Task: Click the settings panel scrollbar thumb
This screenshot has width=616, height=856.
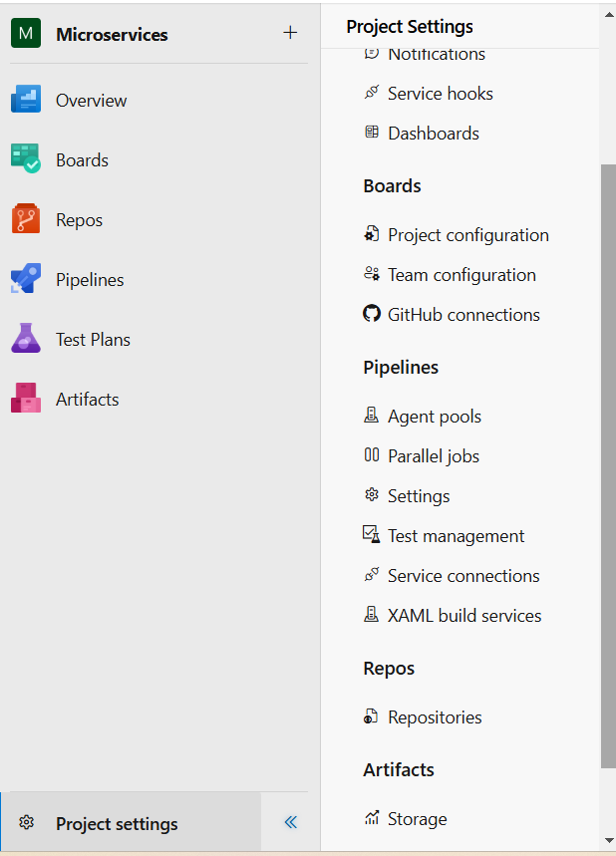Action: click(x=608, y=466)
